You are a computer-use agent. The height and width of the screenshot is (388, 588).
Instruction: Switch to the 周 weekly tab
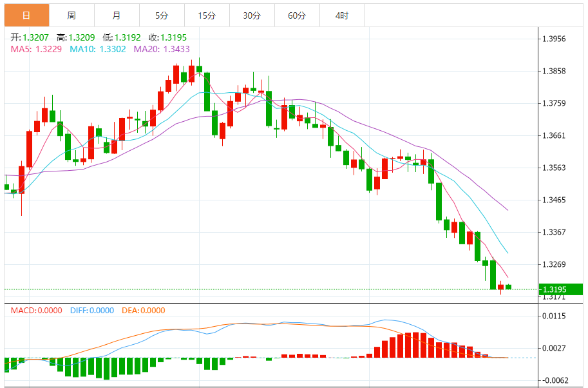tap(71, 15)
